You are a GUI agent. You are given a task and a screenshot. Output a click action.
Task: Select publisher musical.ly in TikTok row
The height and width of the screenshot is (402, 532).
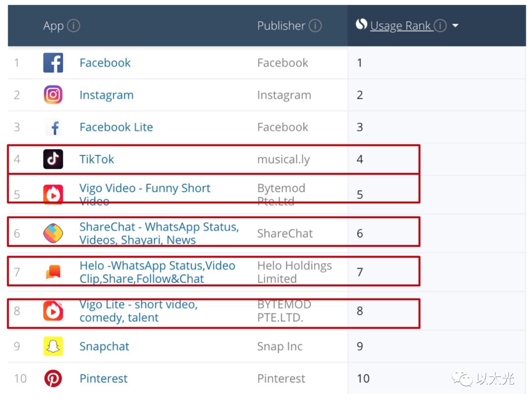click(x=284, y=160)
